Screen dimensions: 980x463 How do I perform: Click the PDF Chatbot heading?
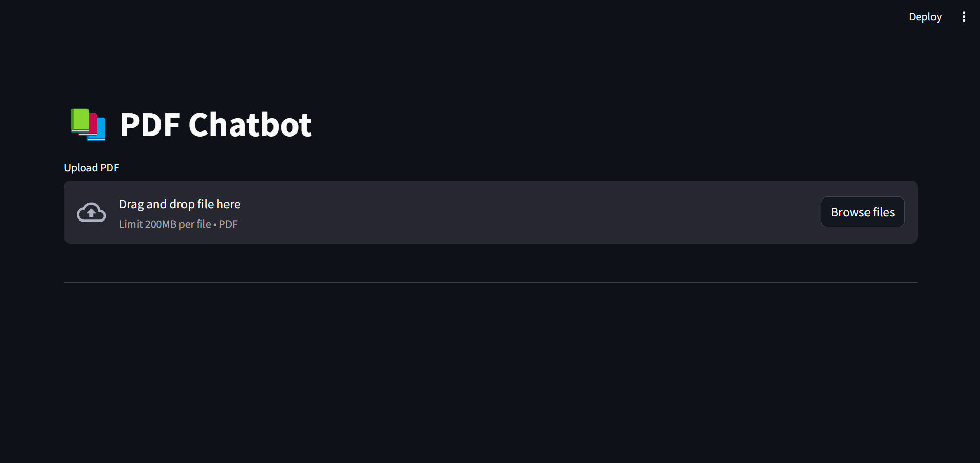[x=215, y=125]
